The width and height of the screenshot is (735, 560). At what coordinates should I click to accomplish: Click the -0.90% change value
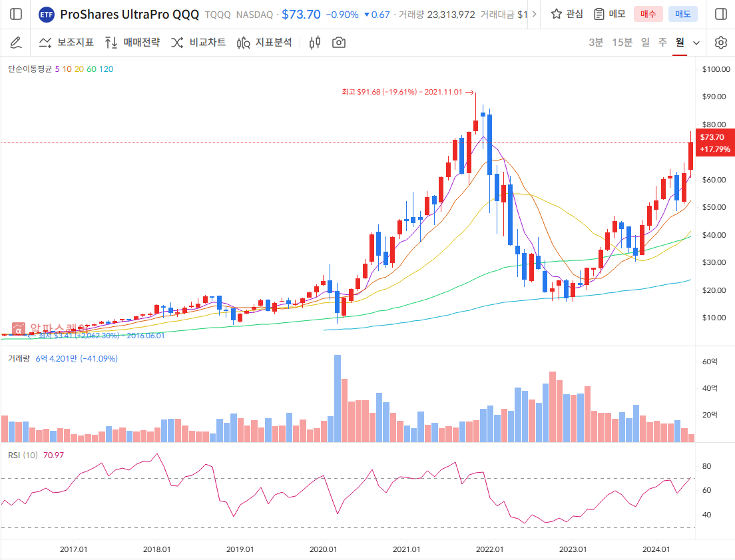click(342, 15)
